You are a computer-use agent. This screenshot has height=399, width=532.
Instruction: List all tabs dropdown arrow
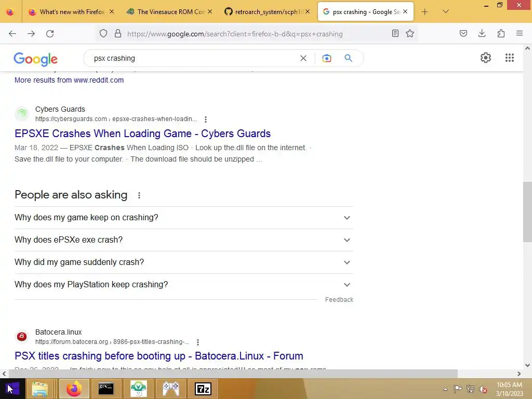pyautogui.click(x=446, y=12)
